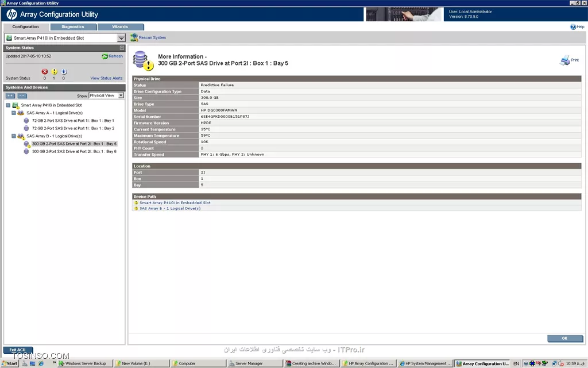Viewport: 588px width, 368px height.
Task: Expand all tree nodes with the plus button
Action: (10, 96)
